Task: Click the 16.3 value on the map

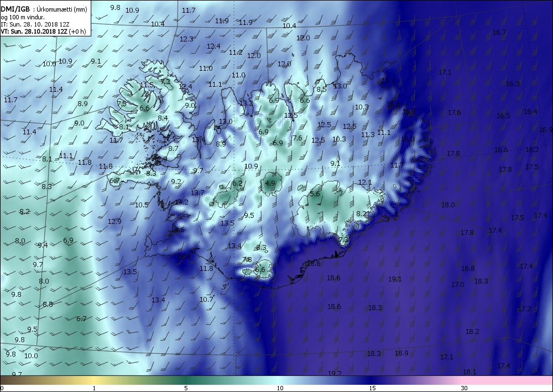Action: tap(513, 84)
